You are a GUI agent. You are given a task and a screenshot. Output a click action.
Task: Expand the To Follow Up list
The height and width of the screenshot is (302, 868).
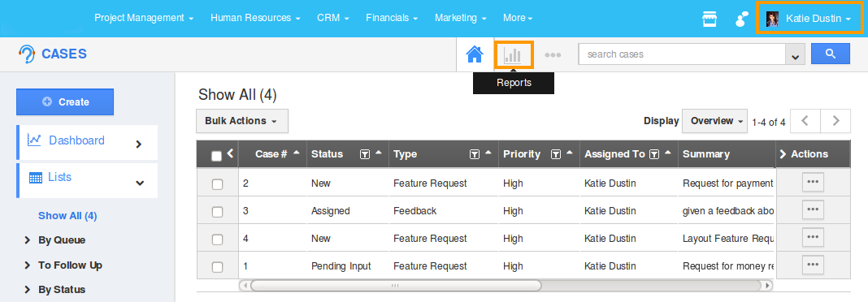pyautogui.click(x=27, y=265)
